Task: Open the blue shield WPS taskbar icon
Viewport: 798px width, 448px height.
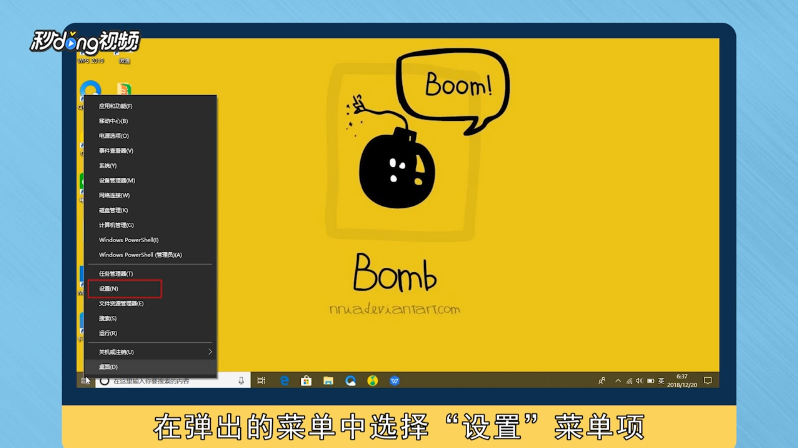Action: point(394,381)
